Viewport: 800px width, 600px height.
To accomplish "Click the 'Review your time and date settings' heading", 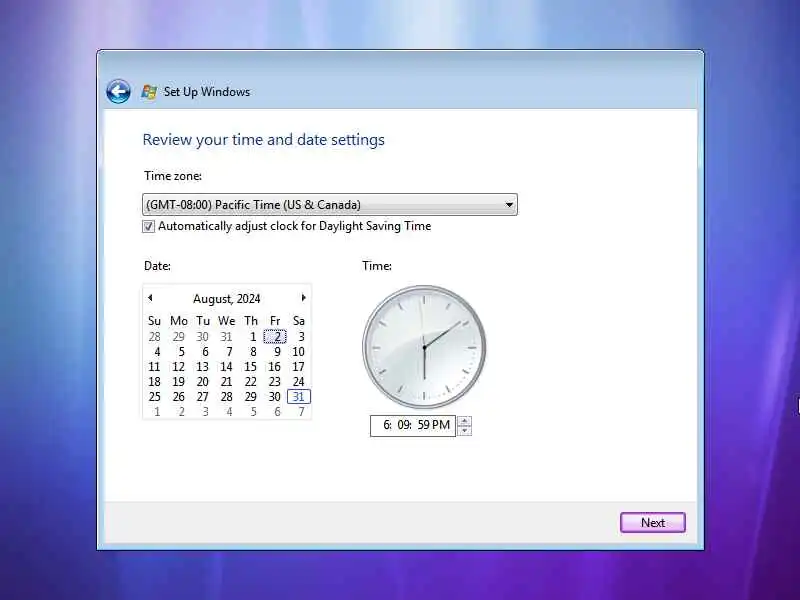I will point(263,140).
